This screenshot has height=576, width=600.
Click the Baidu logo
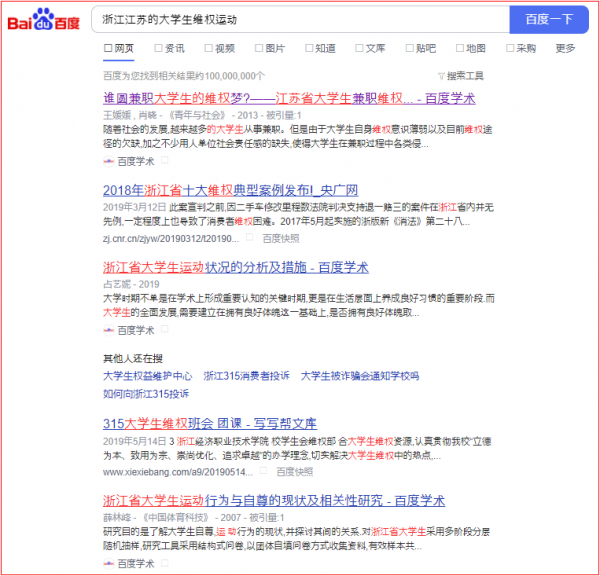pyautogui.click(x=43, y=20)
